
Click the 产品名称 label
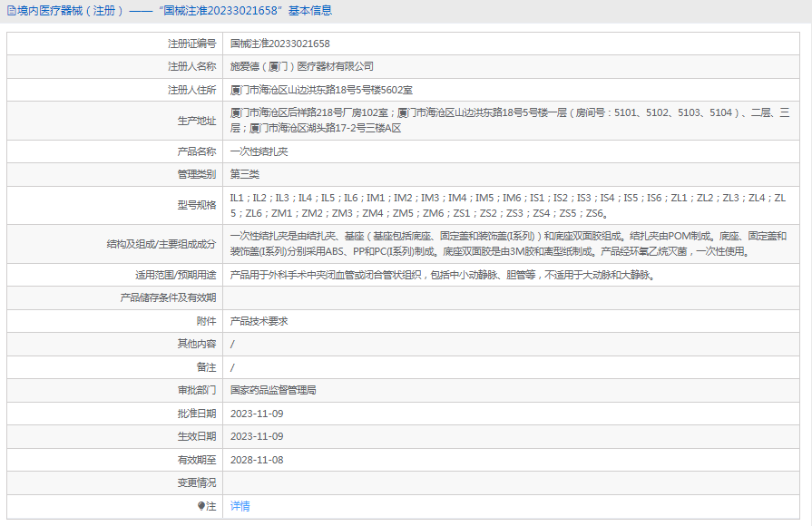(197, 151)
